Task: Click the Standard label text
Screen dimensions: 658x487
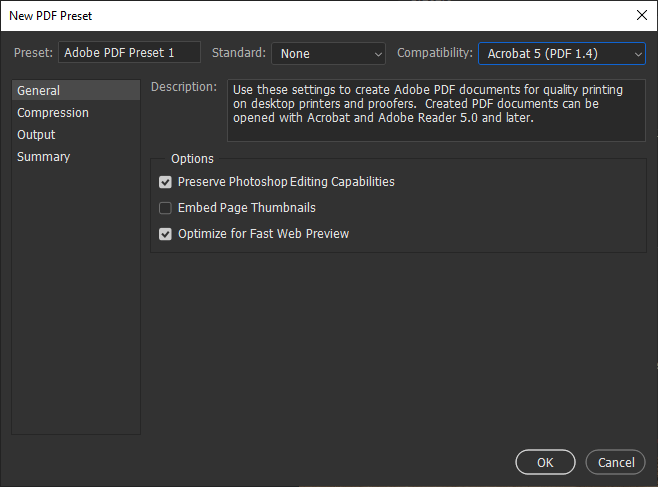Action: pos(239,53)
